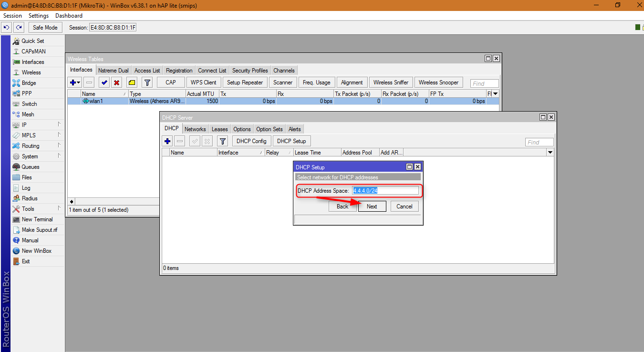This screenshot has height=352, width=644.
Task: Switch to the Security Profiles tab
Action: [x=249, y=70]
